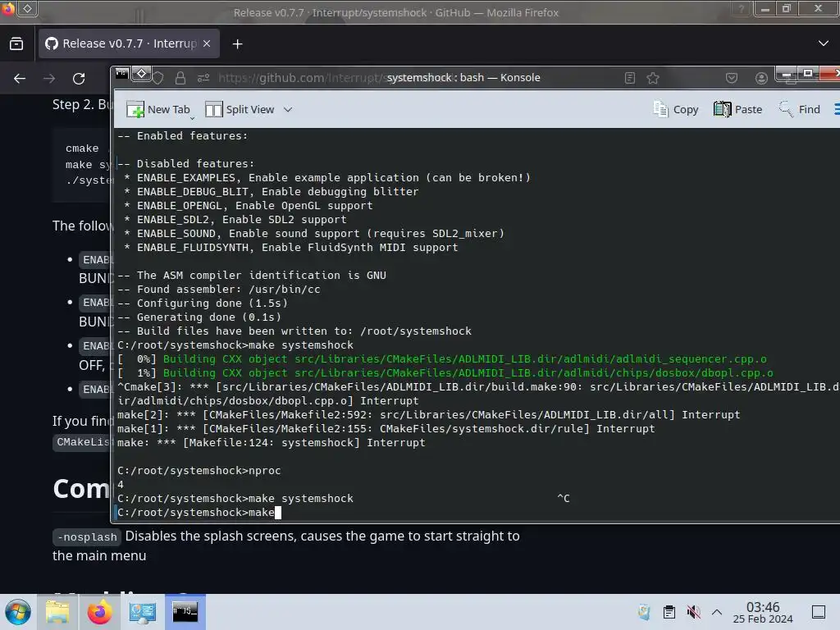Reload the Firefox page
Viewport: 840px width, 630px height.
click(x=79, y=79)
